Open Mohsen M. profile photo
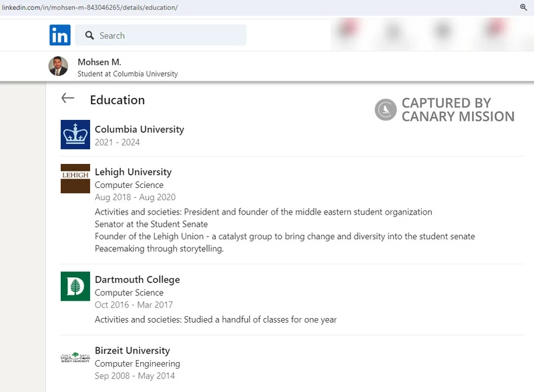Image resolution: width=534 pixels, height=392 pixels. pos(58,66)
